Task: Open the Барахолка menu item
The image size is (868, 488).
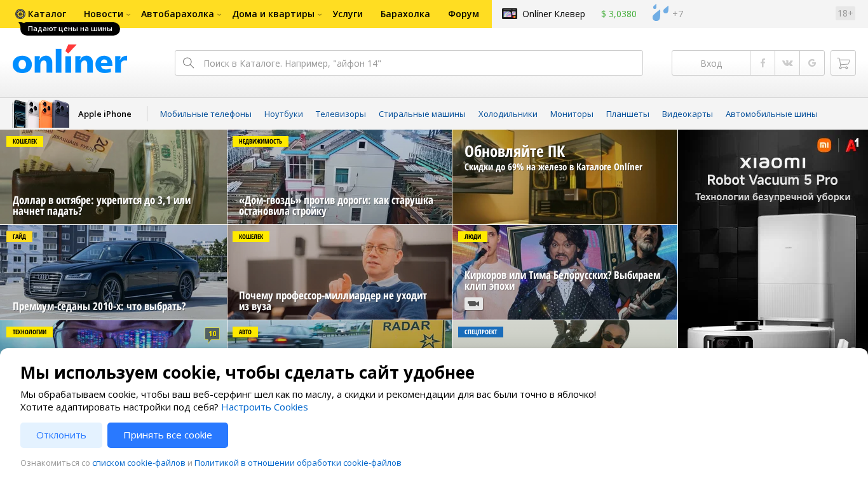Action: point(405,14)
